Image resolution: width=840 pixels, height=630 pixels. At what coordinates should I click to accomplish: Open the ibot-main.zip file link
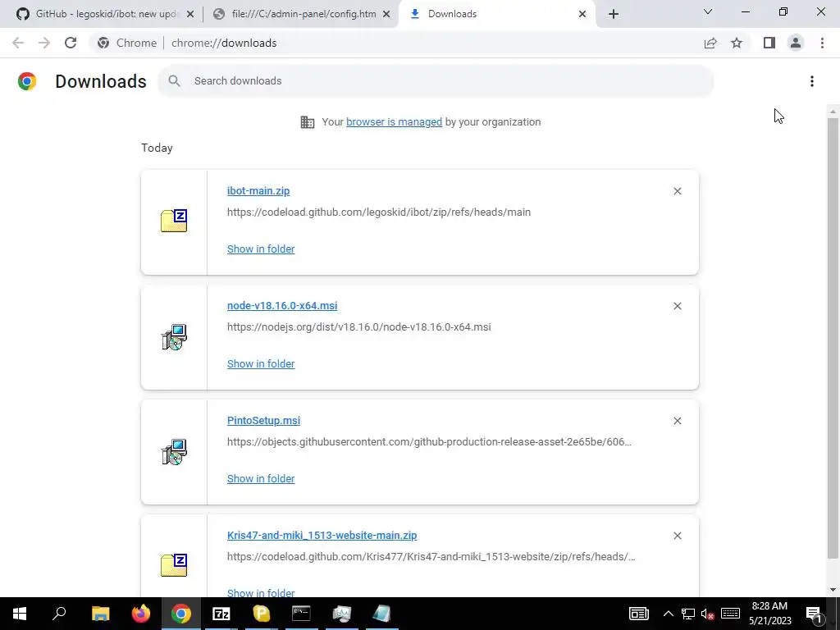click(x=258, y=190)
